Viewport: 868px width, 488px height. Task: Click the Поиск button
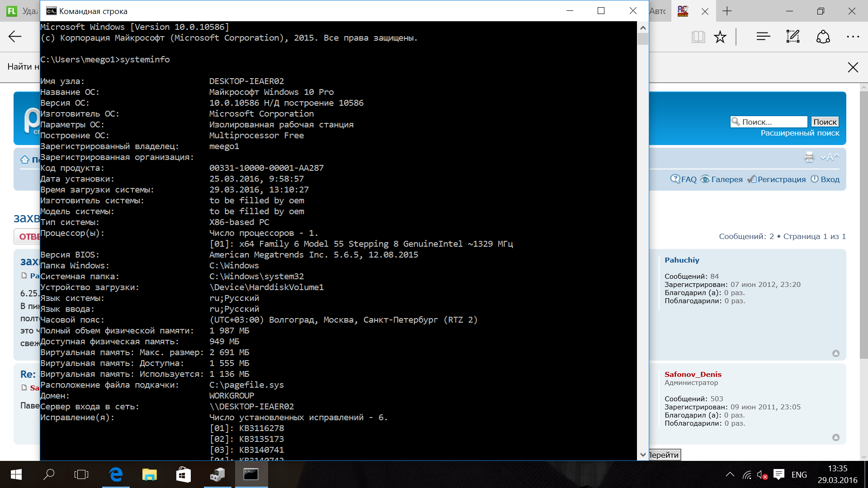(x=825, y=122)
